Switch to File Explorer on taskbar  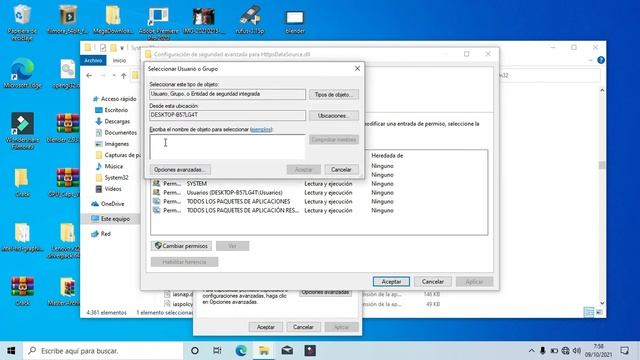click(264, 351)
